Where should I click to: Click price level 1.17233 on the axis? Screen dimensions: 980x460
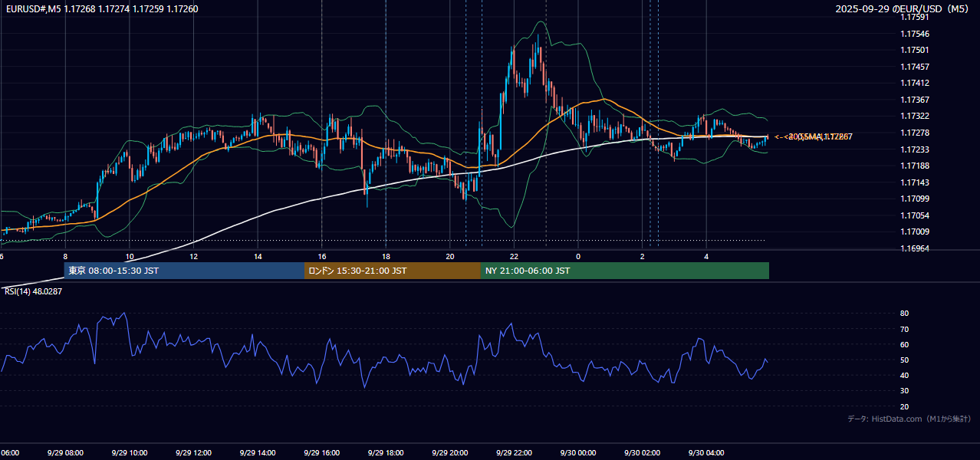click(x=915, y=149)
